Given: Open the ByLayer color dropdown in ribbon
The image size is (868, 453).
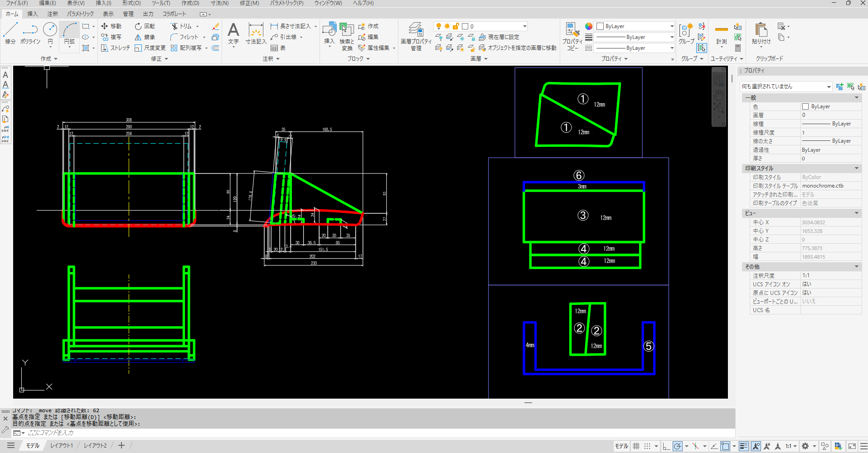Looking at the screenshot, I should 635,26.
